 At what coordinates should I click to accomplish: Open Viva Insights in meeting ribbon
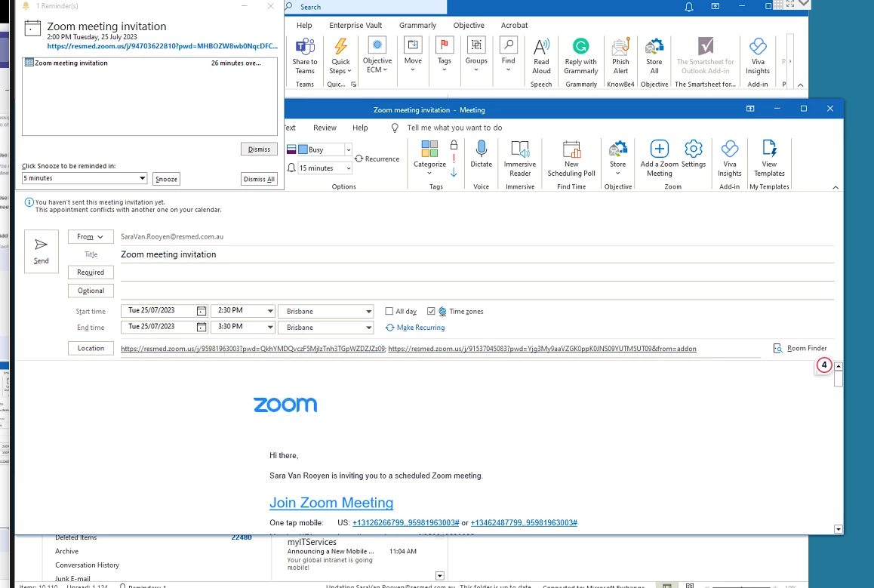pyautogui.click(x=730, y=159)
